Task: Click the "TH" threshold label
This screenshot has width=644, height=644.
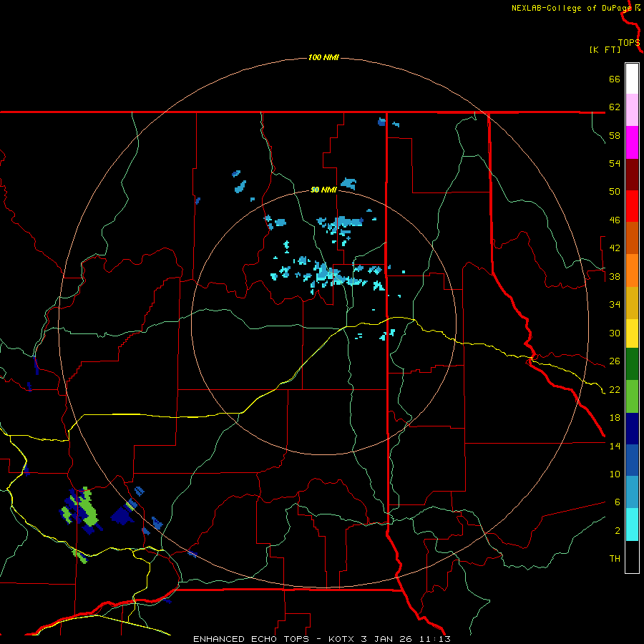Action: (615, 559)
